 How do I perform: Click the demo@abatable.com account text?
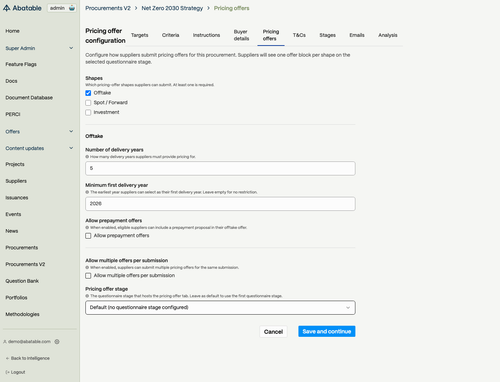click(x=29, y=342)
